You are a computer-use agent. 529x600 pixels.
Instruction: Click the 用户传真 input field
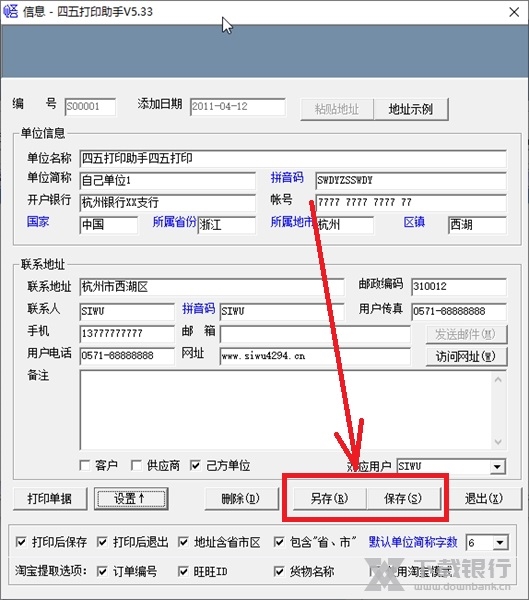point(459,311)
